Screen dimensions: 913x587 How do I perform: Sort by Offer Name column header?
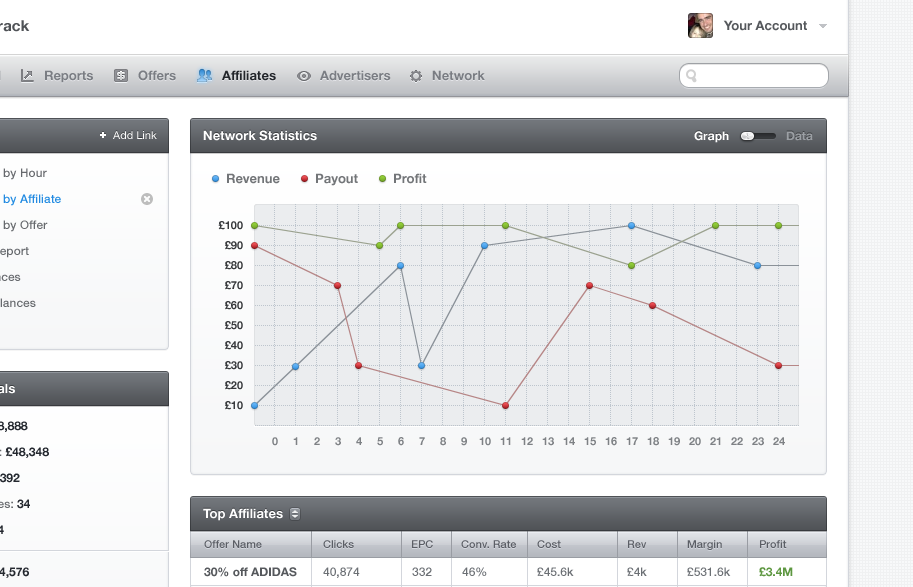point(251,544)
